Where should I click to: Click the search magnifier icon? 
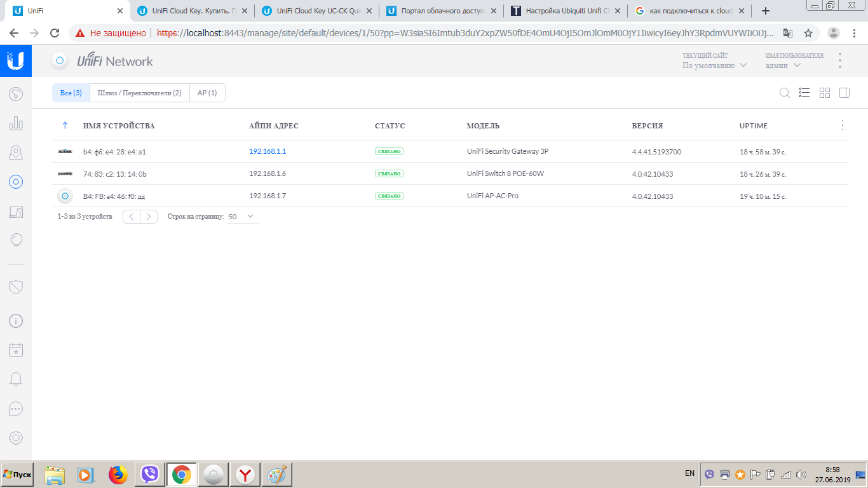[x=785, y=93]
